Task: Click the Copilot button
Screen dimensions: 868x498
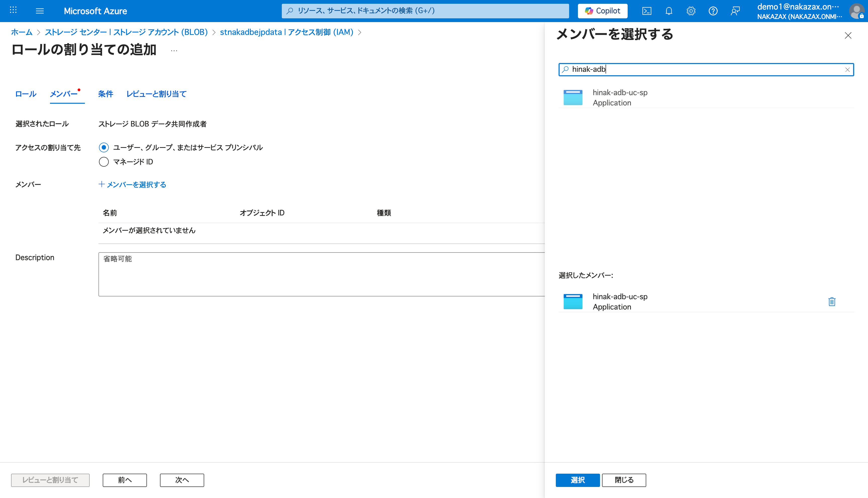Action: click(x=602, y=11)
